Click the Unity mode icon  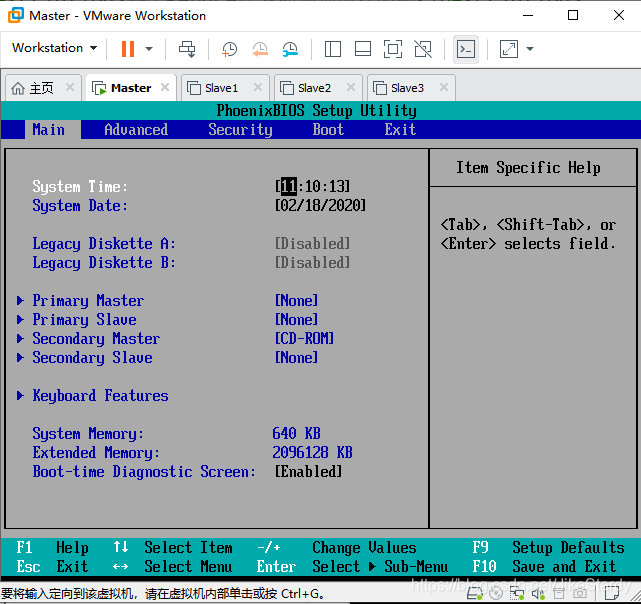coord(423,49)
